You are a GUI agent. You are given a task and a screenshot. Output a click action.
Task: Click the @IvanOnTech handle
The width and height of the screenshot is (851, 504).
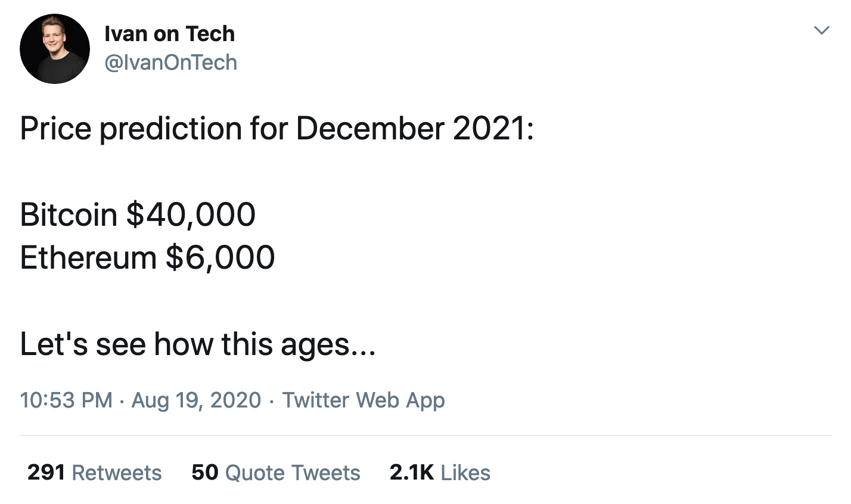172,62
